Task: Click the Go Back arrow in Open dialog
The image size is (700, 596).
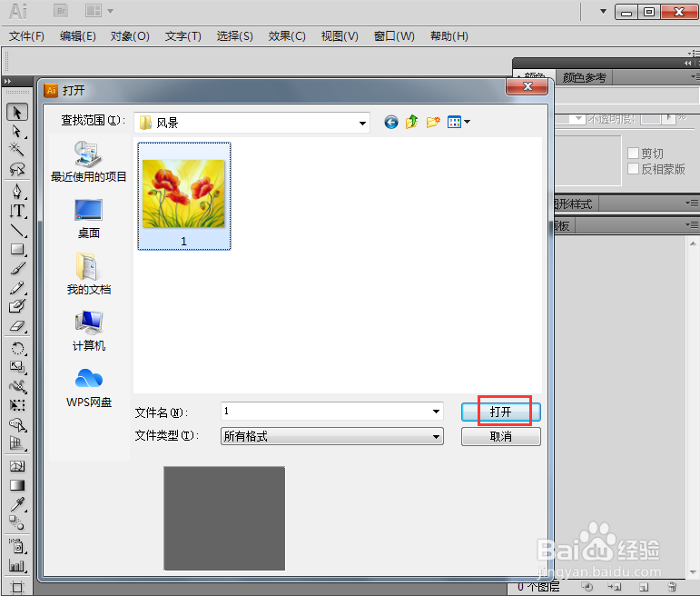Action: coord(391,122)
